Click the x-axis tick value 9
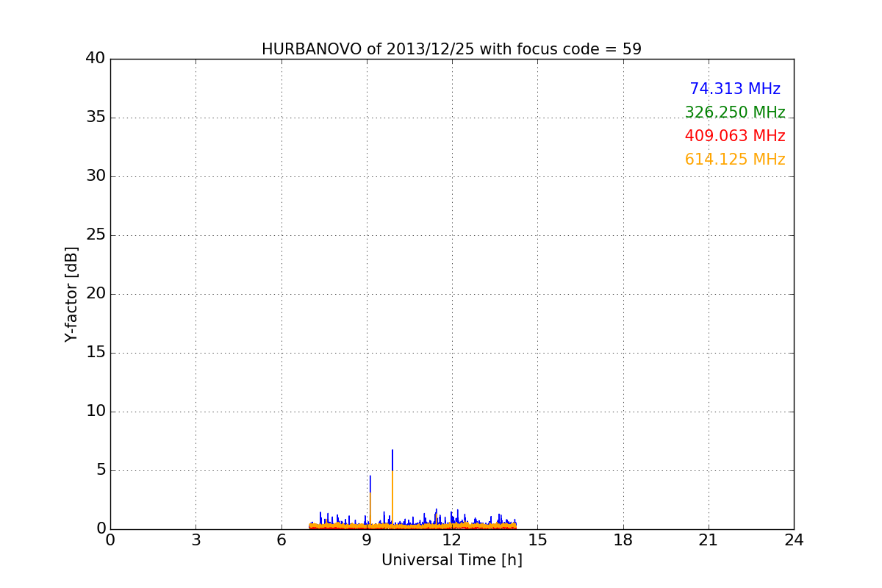The image size is (882, 588). (367, 540)
